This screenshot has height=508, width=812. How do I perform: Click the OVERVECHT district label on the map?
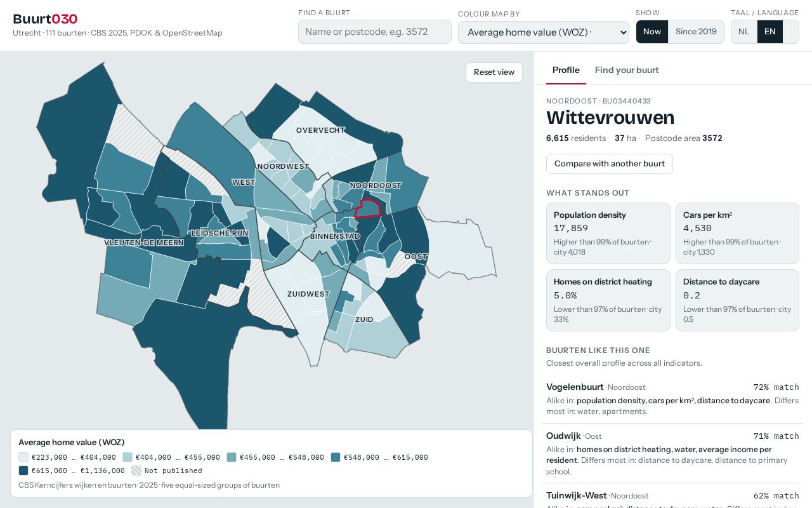[320, 130]
